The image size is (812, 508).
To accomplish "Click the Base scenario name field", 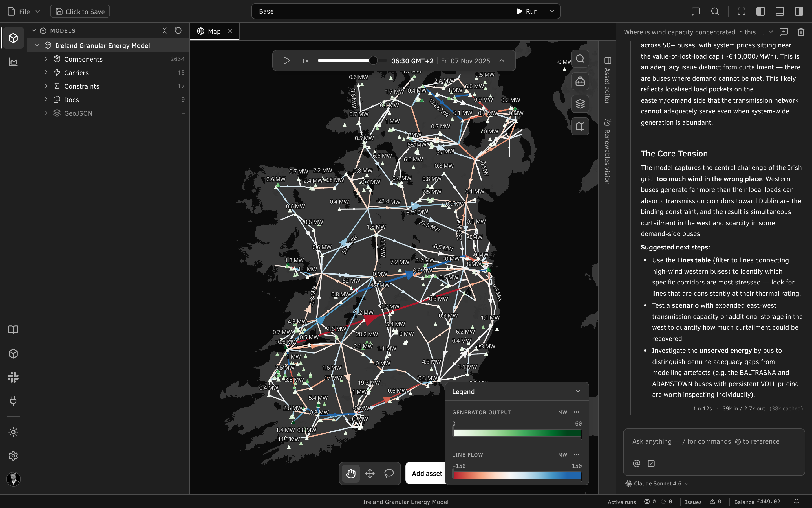I will (x=381, y=11).
